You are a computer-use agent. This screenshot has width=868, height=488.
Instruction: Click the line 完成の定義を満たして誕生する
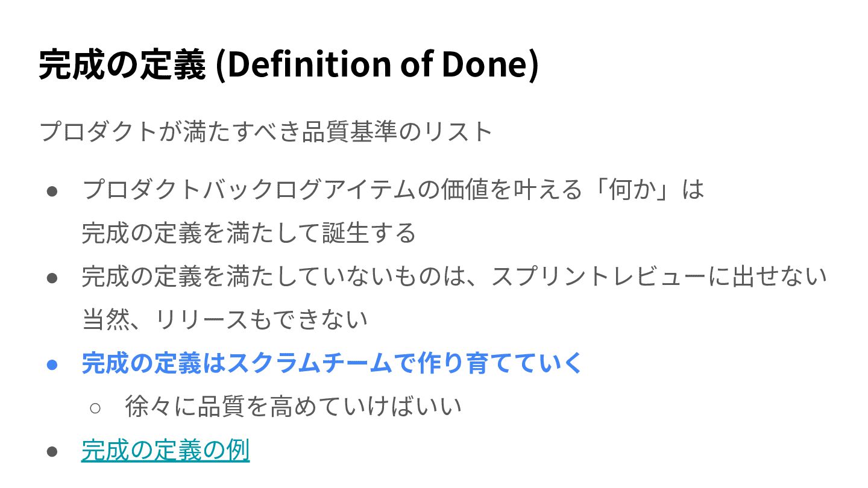click(248, 233)
